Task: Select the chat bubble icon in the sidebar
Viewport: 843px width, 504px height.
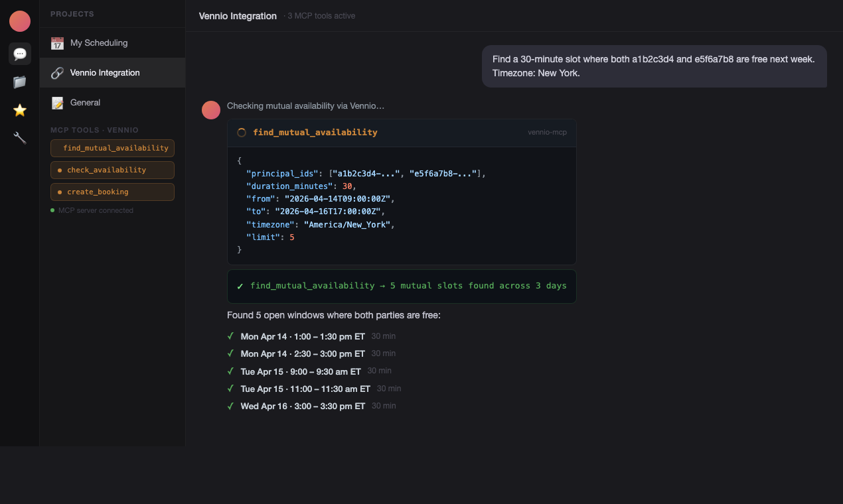Action: click(x=20, y=54)
